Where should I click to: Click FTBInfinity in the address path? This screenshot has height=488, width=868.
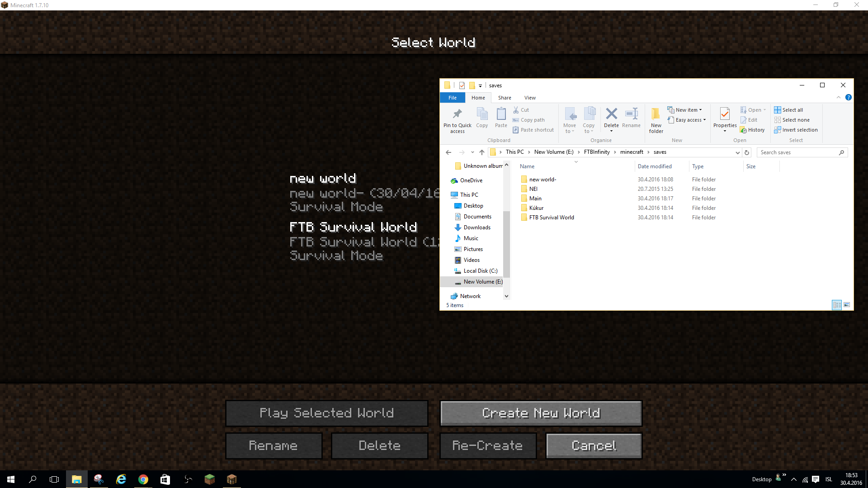(x=597, y=152)
